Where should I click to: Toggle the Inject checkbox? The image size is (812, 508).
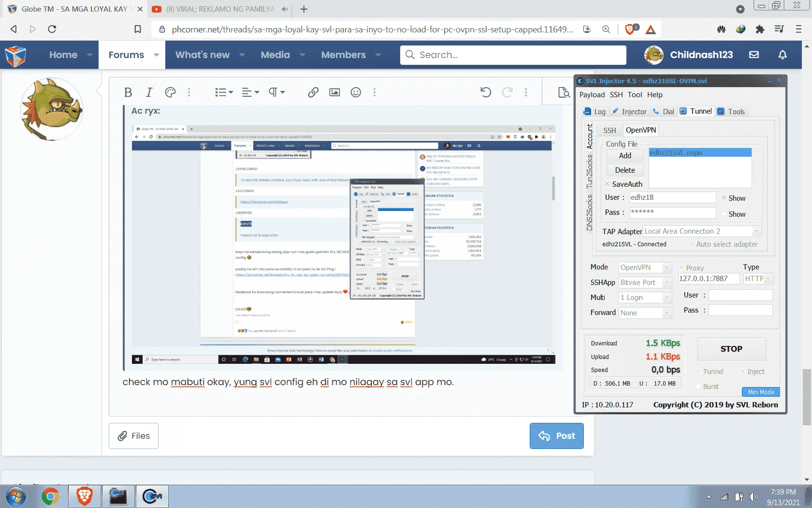pyautogui.click(x=742, y=372)
